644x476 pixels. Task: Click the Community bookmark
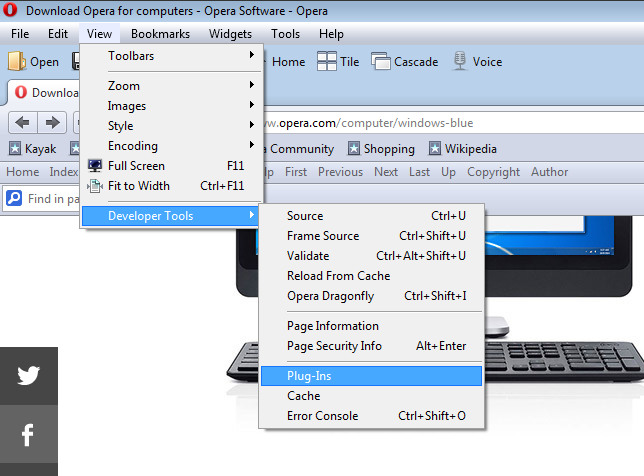tap(301, 149)
